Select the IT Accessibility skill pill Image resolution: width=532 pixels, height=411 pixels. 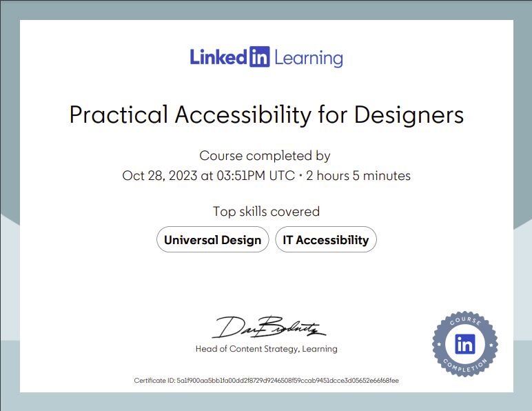click(326, 239)
